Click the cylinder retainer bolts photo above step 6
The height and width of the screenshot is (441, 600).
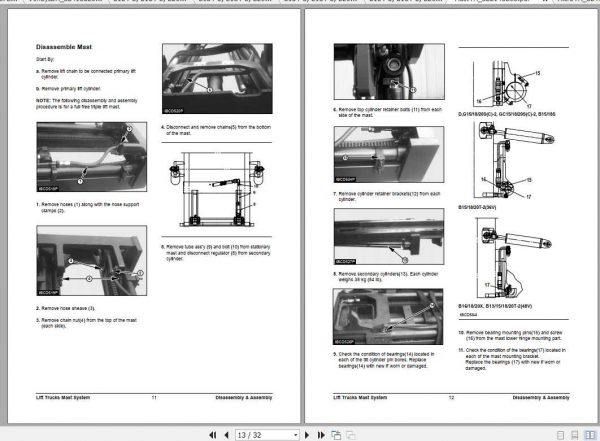click(389, 72)
